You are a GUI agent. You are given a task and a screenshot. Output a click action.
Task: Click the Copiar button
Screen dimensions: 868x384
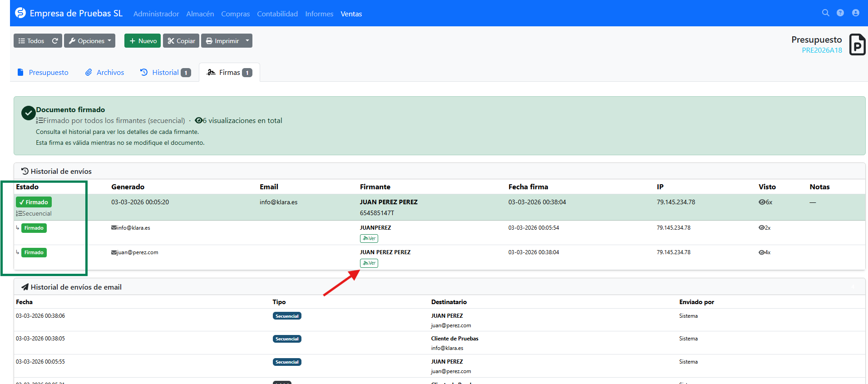181,41
